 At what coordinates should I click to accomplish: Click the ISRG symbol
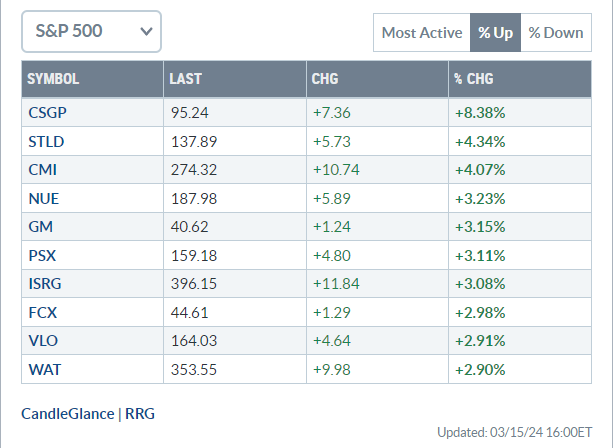pos(45,284)
